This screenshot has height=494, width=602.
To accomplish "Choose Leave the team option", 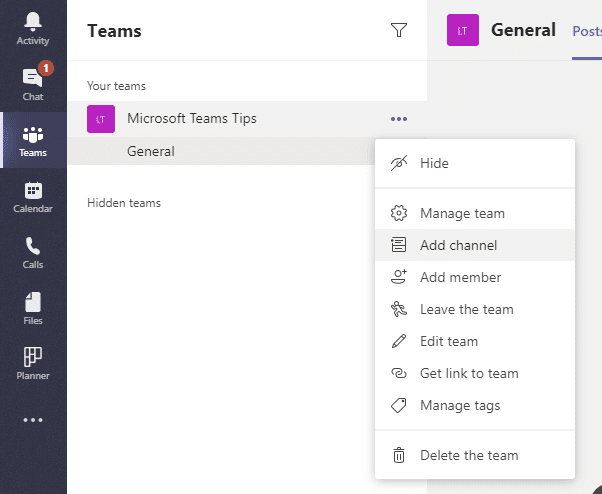I will [x=475, y=309].
